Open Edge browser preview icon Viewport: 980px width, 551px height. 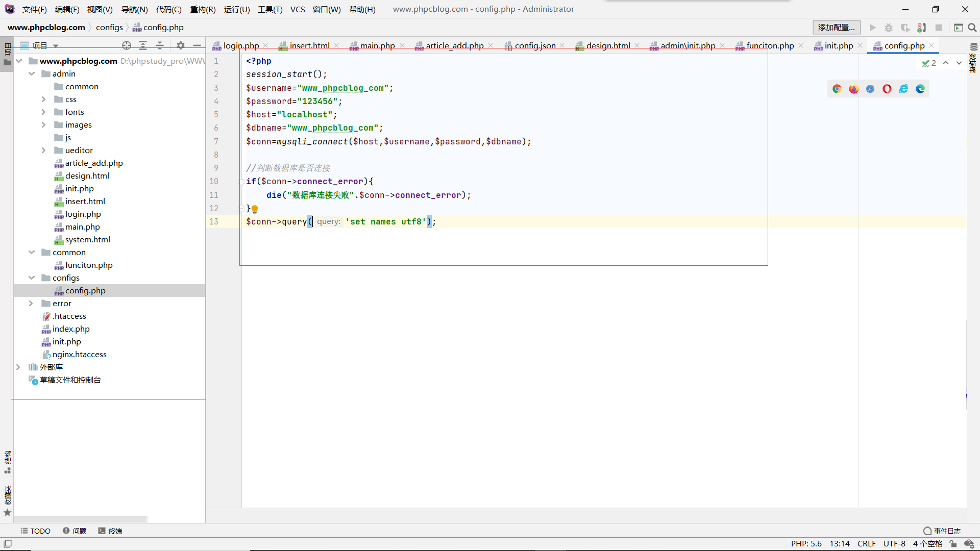pos(920,89)
